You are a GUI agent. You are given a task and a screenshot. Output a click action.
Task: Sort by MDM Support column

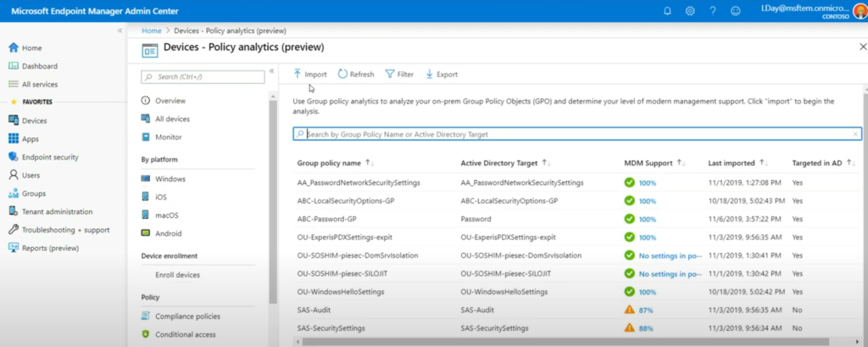click(x=655, y=163)
